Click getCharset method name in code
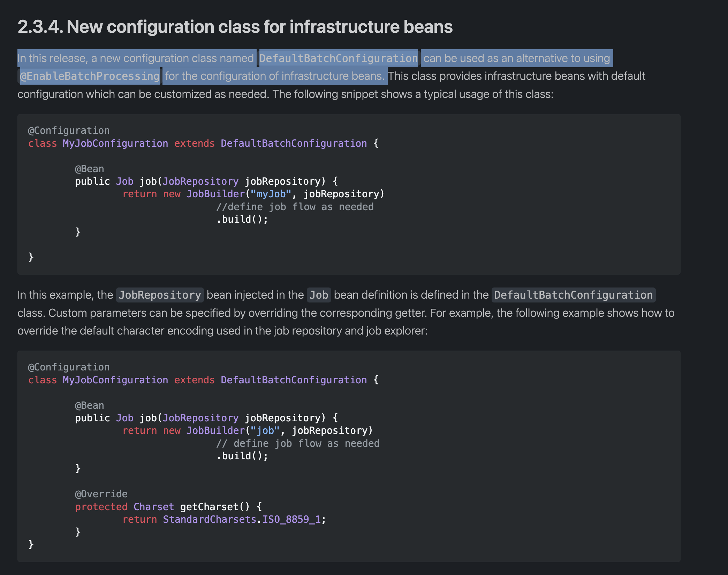This screenshot has width=728, height=575. [x=209, y=507]
